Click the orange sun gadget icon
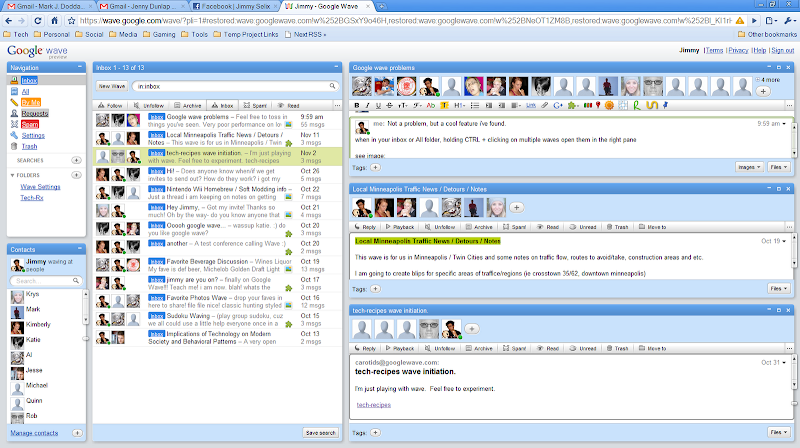The width and height of the screenshot is (800, 448). point(609,106)
